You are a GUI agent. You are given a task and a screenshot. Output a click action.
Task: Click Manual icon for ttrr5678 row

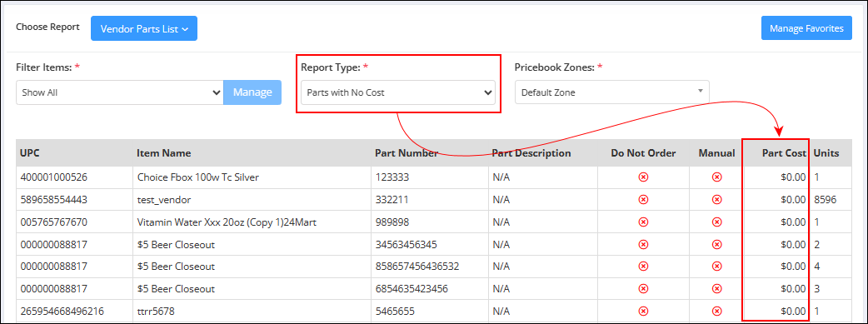717,312
